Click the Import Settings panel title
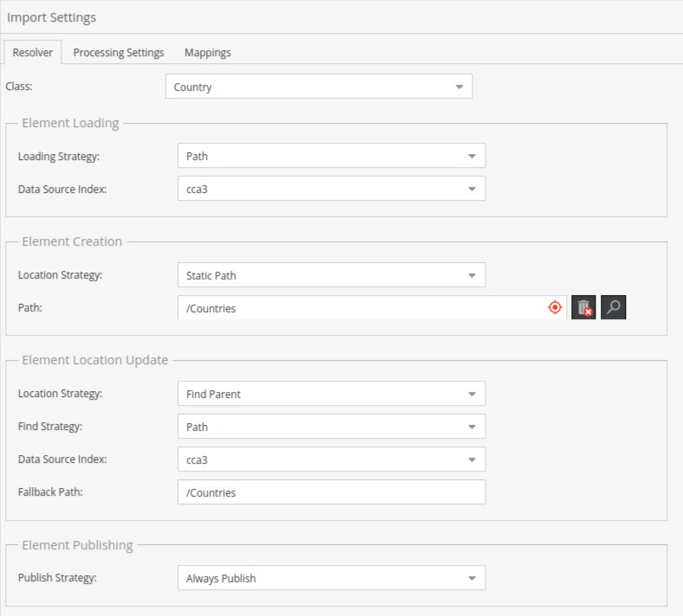 pos(52,17)
